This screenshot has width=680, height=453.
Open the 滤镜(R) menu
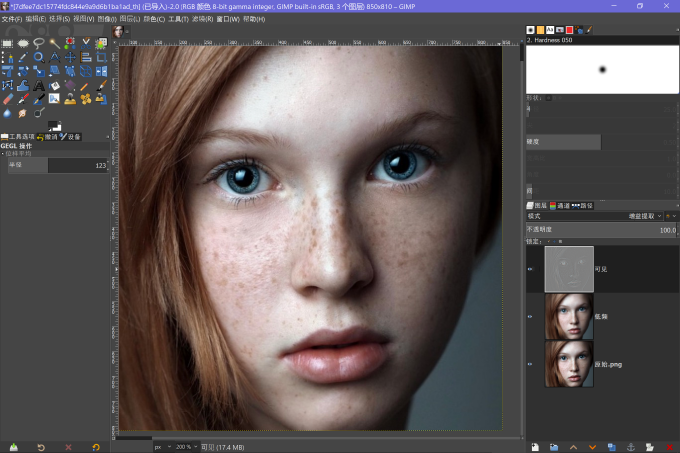(x=203, y=19)
